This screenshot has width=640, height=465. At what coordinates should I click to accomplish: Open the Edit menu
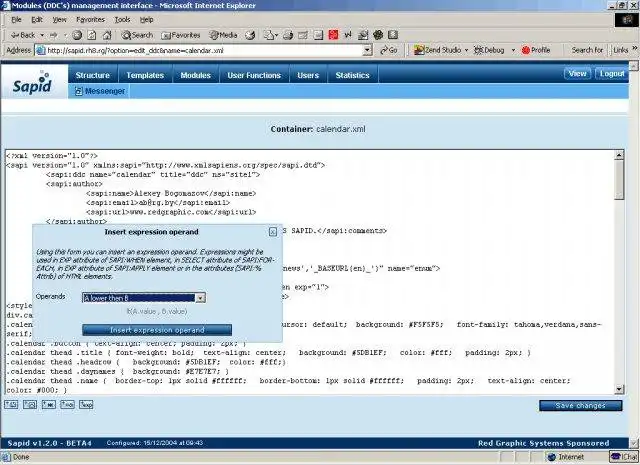tap(37, 20)
